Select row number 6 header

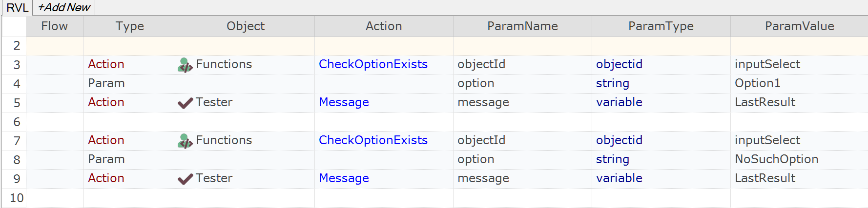pyautogui.click(x=17, y=122)
